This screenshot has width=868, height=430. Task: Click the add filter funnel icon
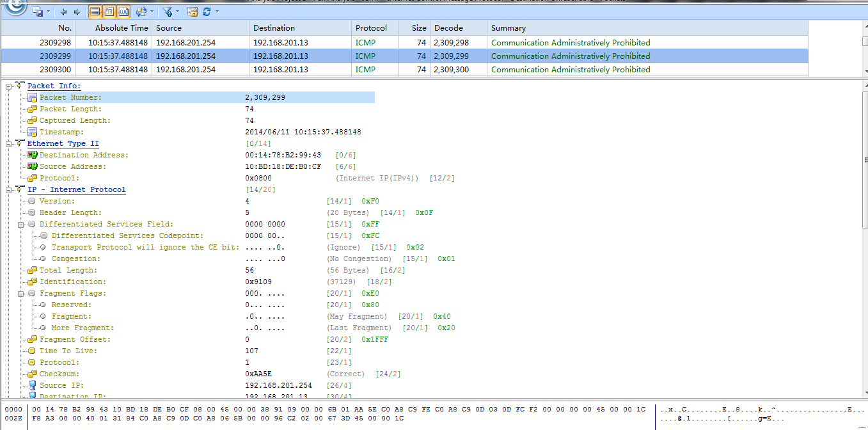[x=167, y=12]
